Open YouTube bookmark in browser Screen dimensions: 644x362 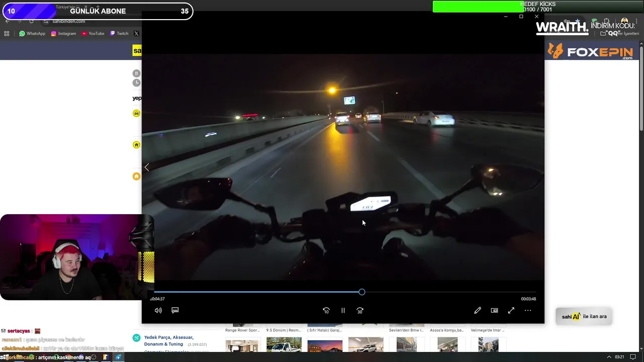point(93,34)
